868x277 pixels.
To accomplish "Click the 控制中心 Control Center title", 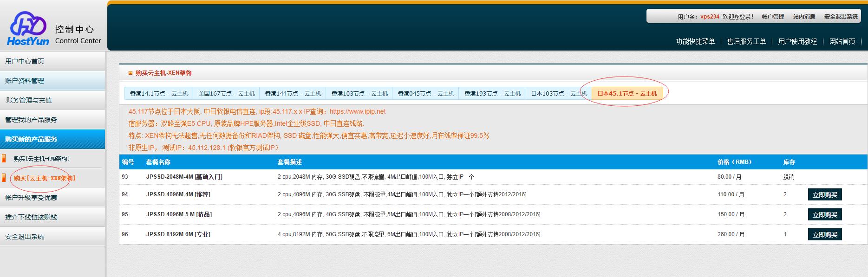I will click(x=78, y=35).
